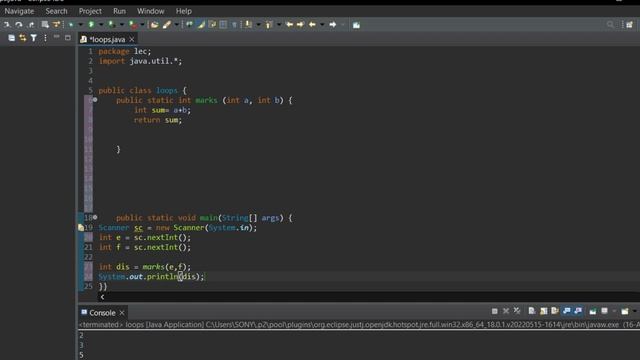The height and width of the screenshot is (360, 640).
Task: Open the Search menu
Action: click(56, 11)
